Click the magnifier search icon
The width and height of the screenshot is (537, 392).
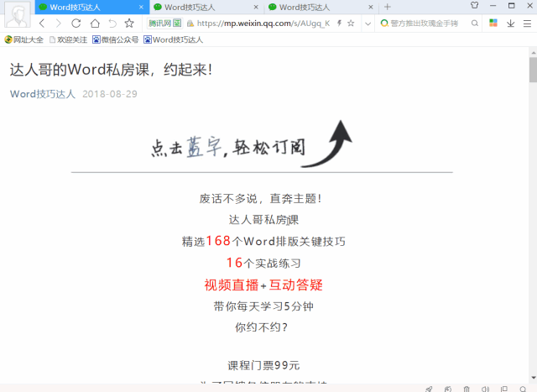tap(474, 24)
